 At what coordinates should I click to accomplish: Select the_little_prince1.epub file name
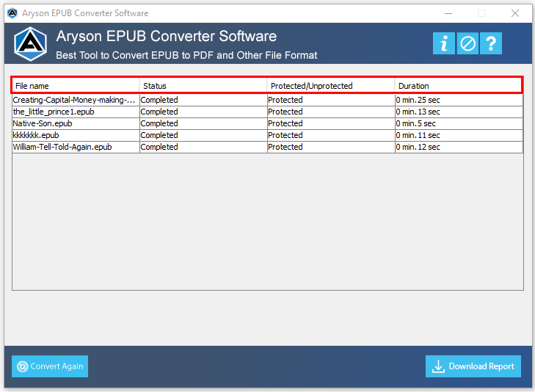(54, 112)
